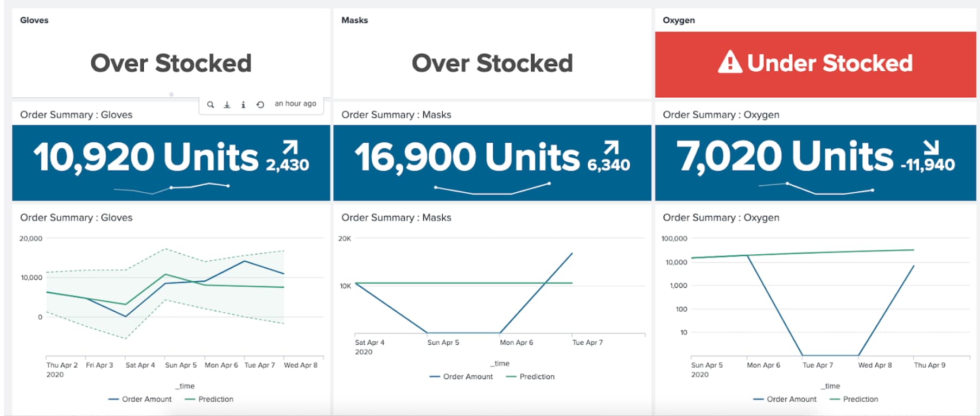
Task: Click the sparkline under 7,020 Units
Action: 816,188
